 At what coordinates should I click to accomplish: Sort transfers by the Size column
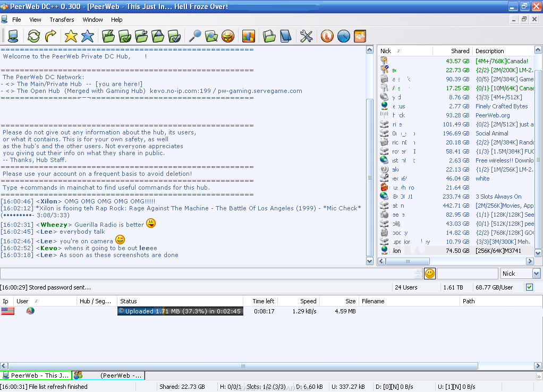338,301
